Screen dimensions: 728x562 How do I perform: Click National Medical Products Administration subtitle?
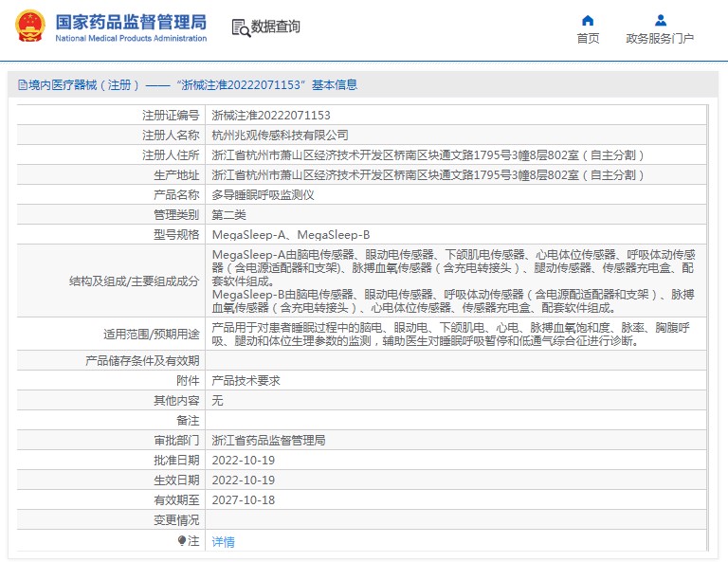[x=131, y=39]
